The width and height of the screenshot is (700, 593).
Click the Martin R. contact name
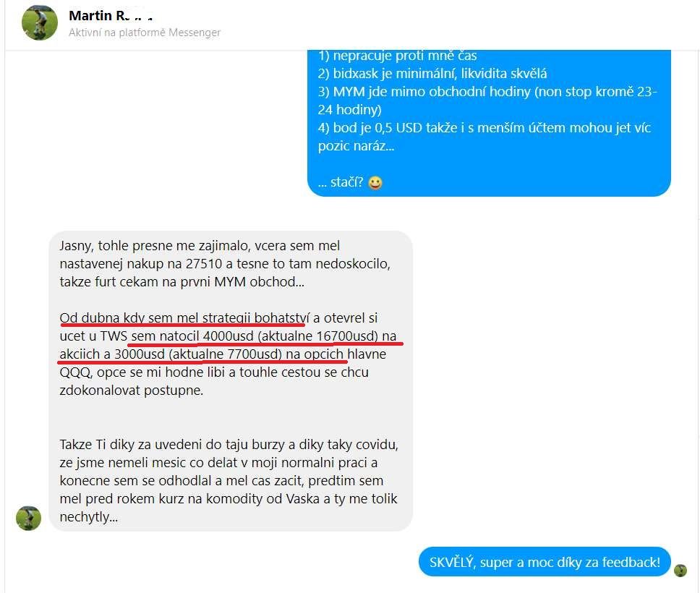click(x=110, y=16)
